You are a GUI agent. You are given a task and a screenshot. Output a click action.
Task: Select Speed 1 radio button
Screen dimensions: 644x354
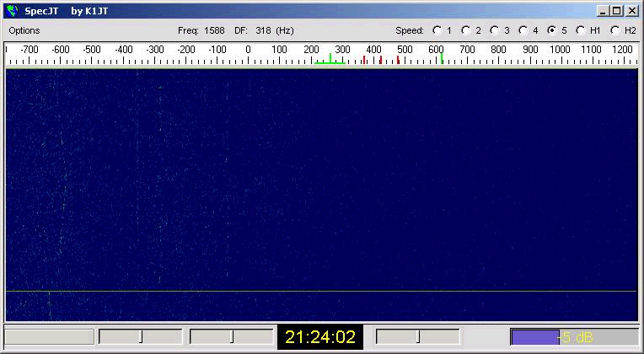point(437,30)
